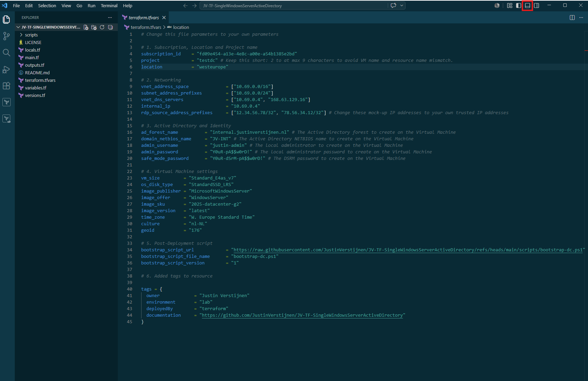Screen dimensions: 588x381
Task: Open the Search view icon
Action: click(7, 53)
